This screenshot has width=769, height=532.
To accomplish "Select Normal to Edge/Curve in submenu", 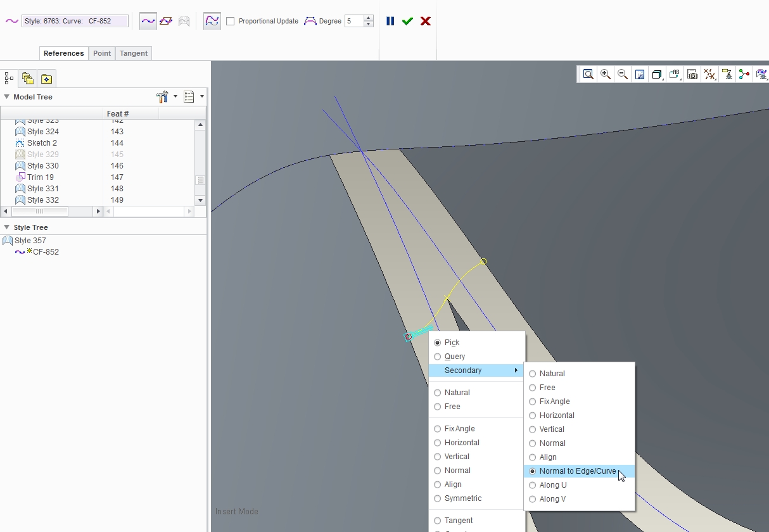I will pyautogui.click(x=579, y=471).
